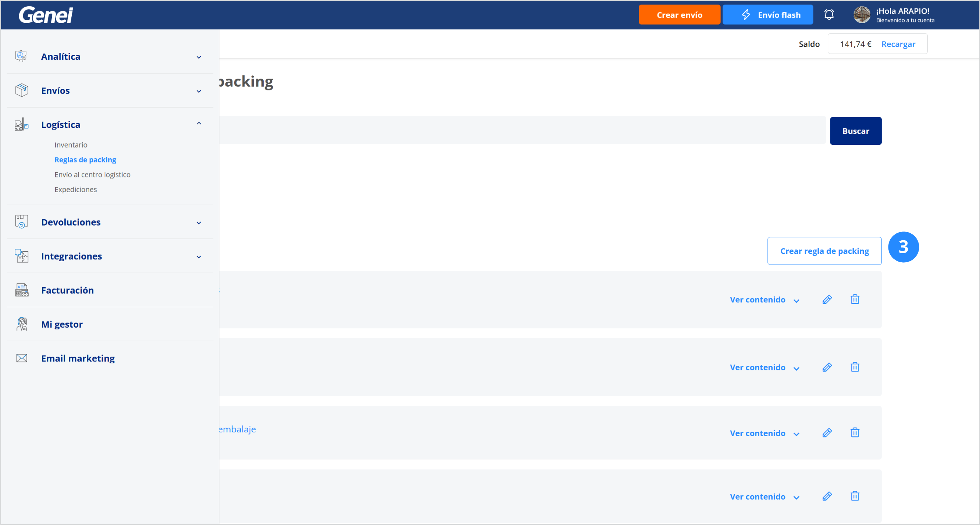This screenshot has width=980, height=525.
Task: Open the user profile avatar
Action: pyautogui.click(x=861, y=15)
